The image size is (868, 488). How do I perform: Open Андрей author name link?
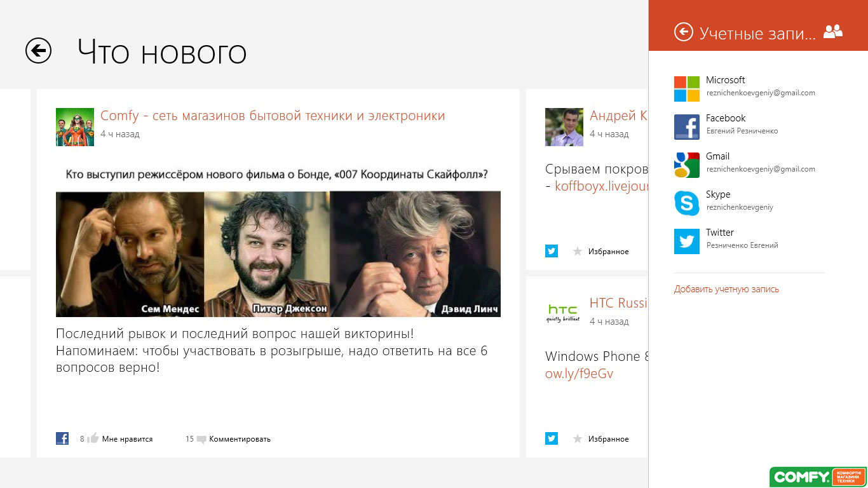(x=619, y=116)
